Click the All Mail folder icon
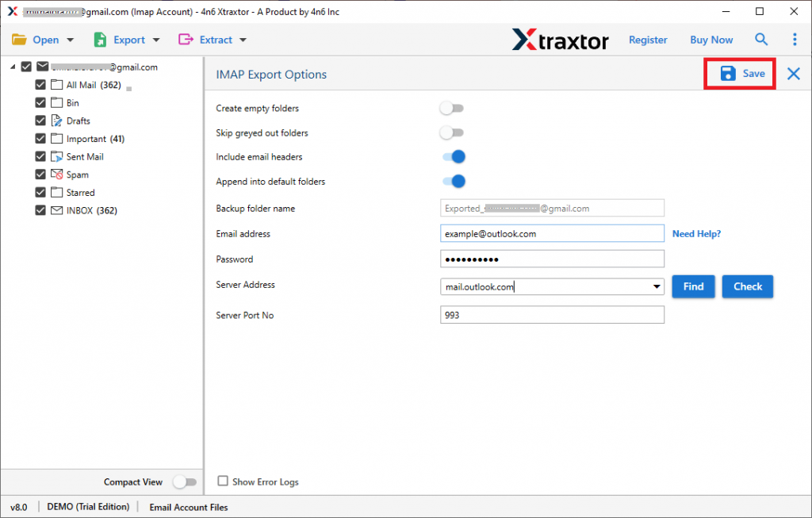This screenshot has height=518, width=812. point(57,84)
